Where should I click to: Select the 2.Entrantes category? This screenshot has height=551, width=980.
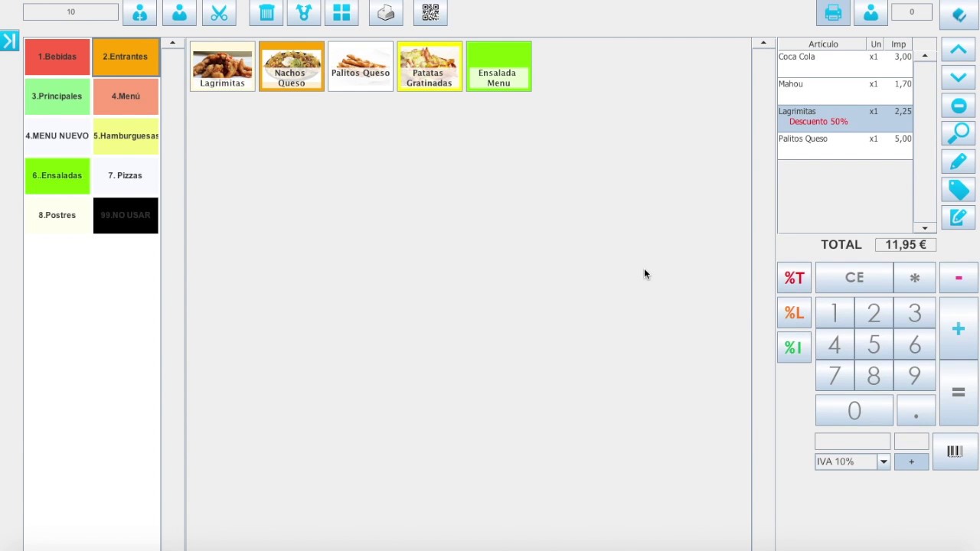pyautogui.click(x=126, y=57)
